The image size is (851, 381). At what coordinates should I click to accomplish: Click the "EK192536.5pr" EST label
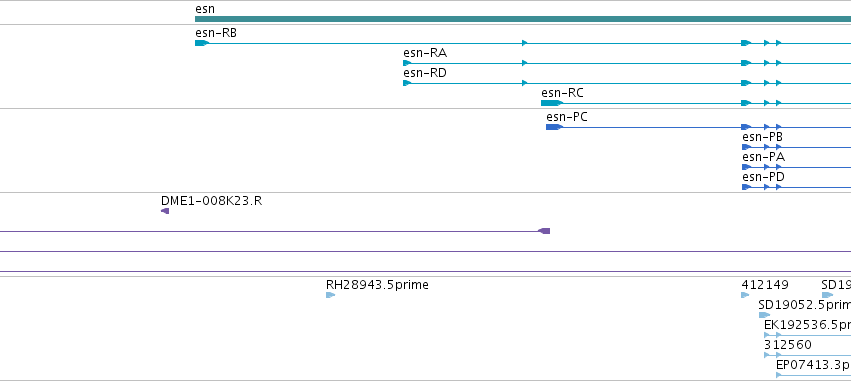808,326
